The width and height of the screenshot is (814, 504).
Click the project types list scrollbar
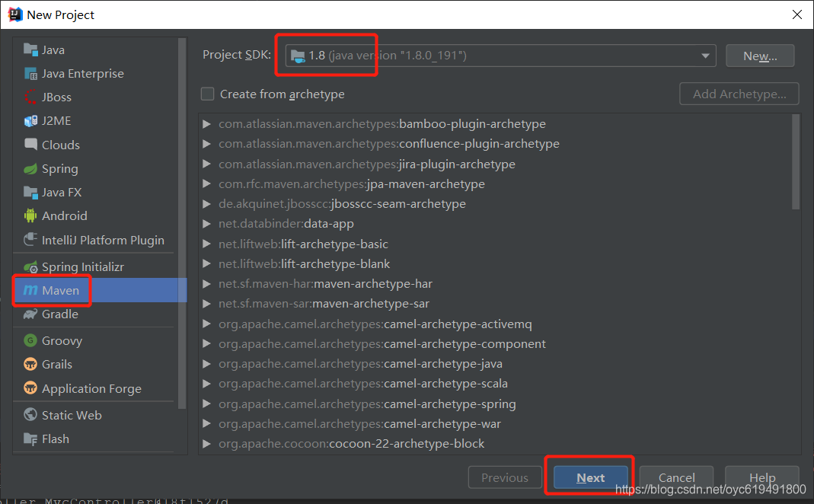point(182,223)
